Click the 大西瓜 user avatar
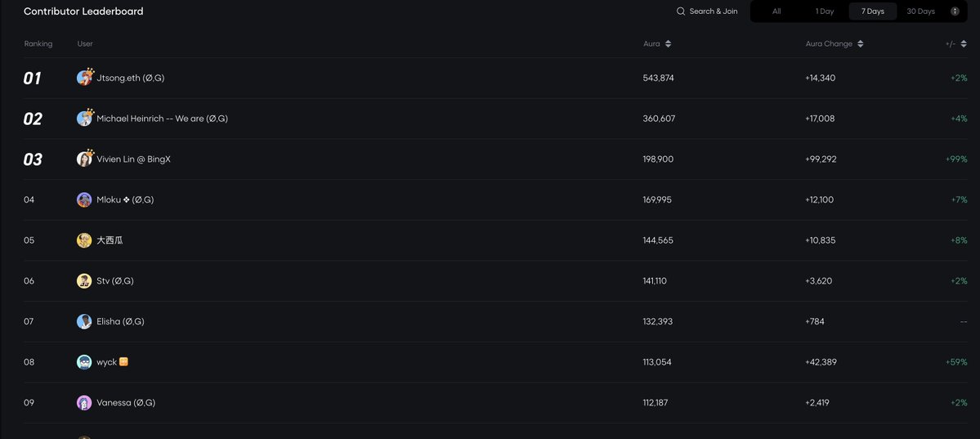980x439 pixels. (x=84, y=240)
